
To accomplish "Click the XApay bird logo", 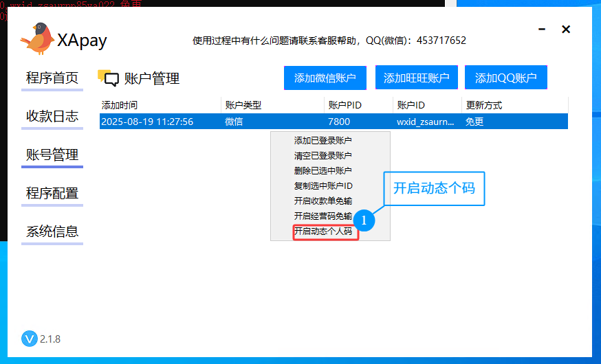I will pos(37,38).
